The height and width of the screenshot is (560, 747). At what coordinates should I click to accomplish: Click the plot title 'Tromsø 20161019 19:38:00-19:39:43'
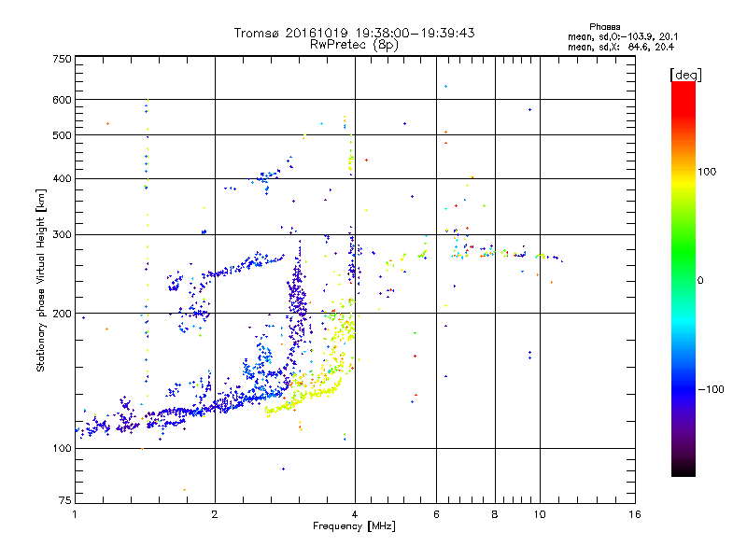(354, 33)
